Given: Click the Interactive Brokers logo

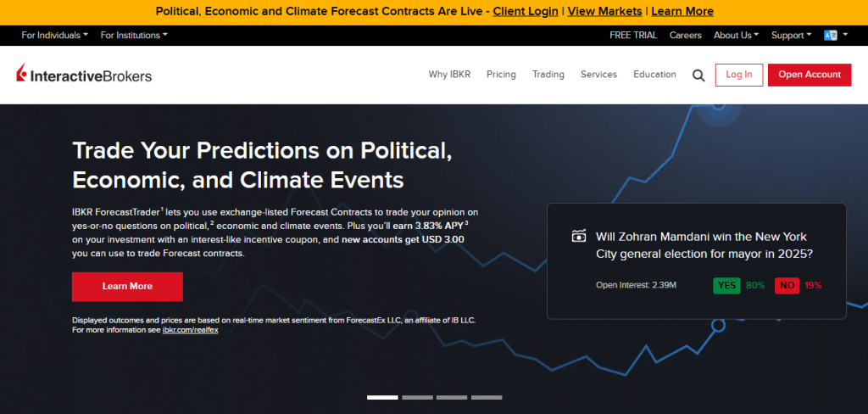Looking at the screenshot, I should [x=84, y=76].
